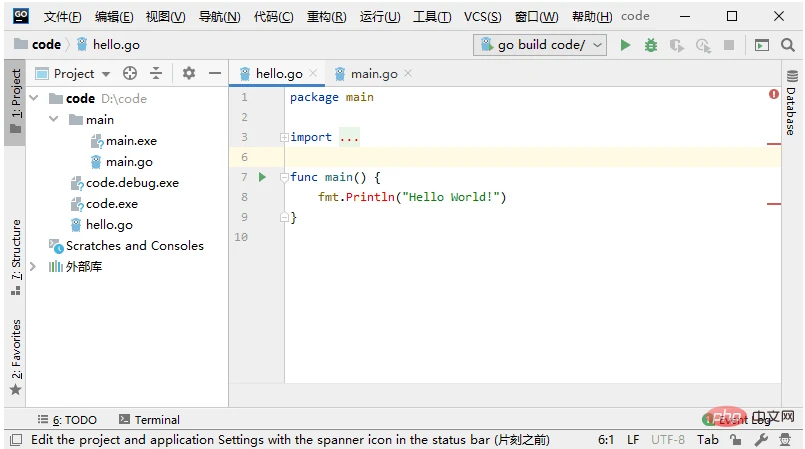Open the 窗口(W) menu
This screenshot has height=449, width=805.
(x=536, y=17)
